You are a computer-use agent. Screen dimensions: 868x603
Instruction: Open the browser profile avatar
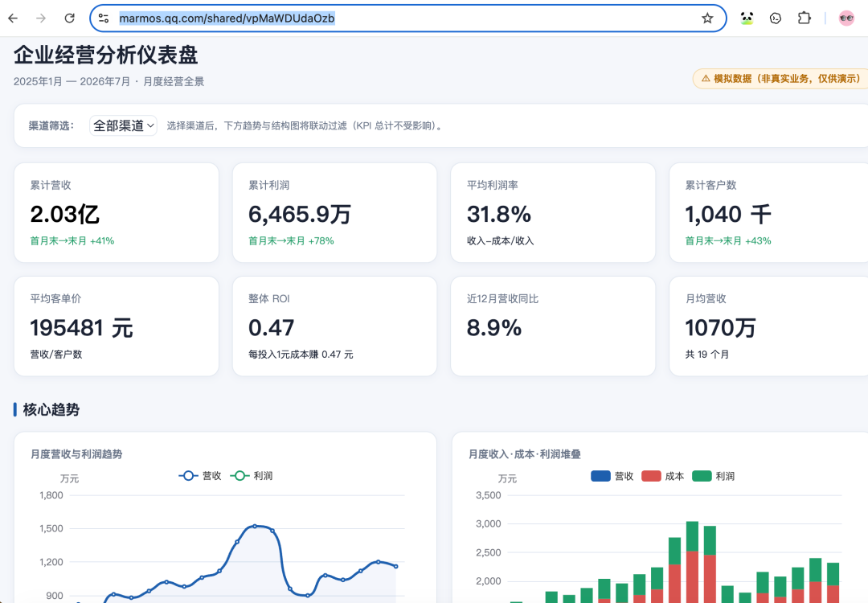pos(846,18)
